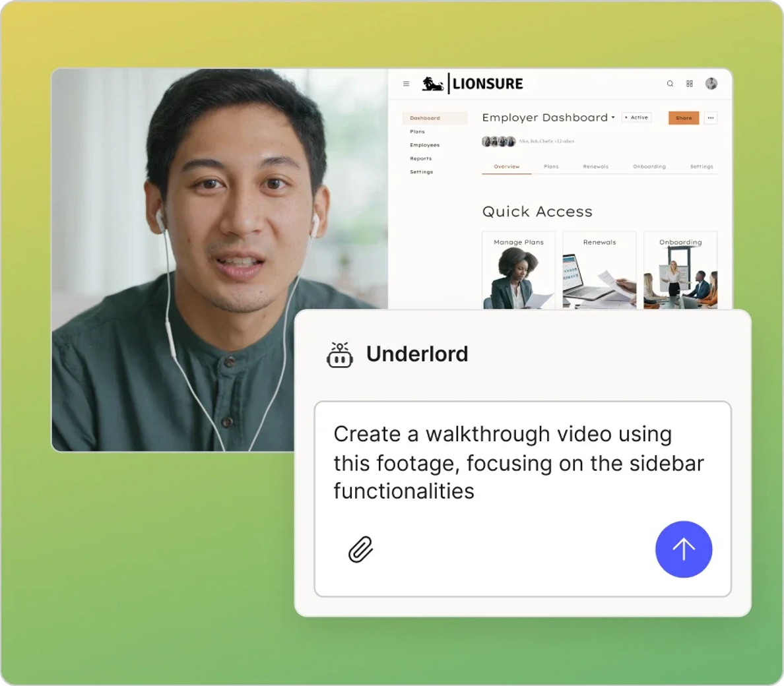The height and width of the screenshot is (686, 784).
Task: Click the Underlord robot icon
Action: tap(339, 355)
